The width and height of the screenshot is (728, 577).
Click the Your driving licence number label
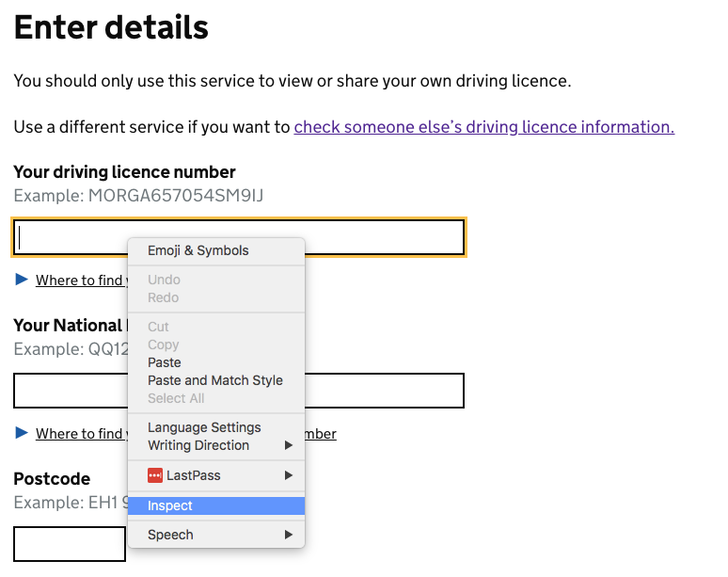point(124,172)
